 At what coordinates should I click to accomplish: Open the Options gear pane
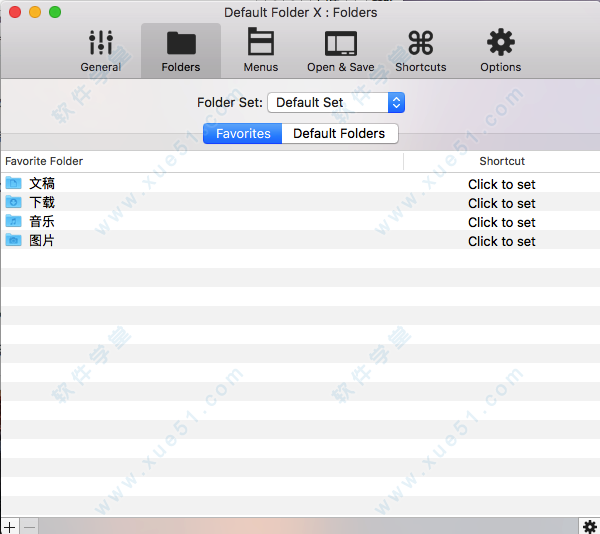pyautogui.click(x=501, y=51)
